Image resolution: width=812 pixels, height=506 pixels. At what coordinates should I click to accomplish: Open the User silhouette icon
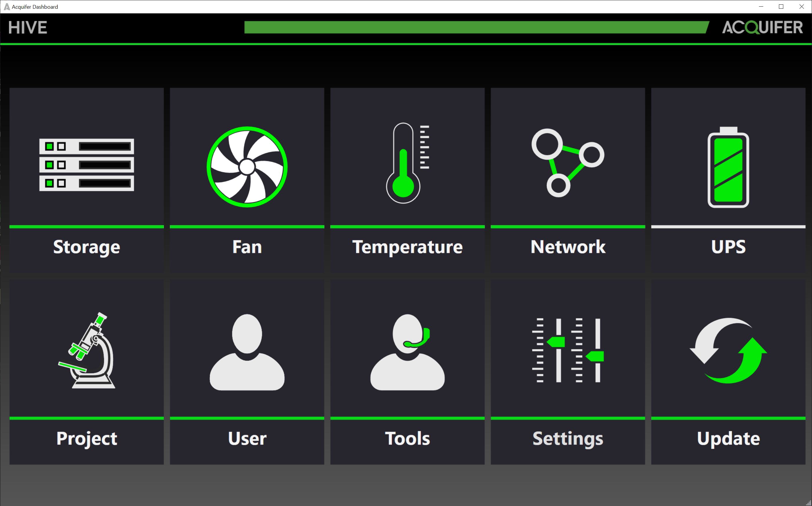[247, 352]
